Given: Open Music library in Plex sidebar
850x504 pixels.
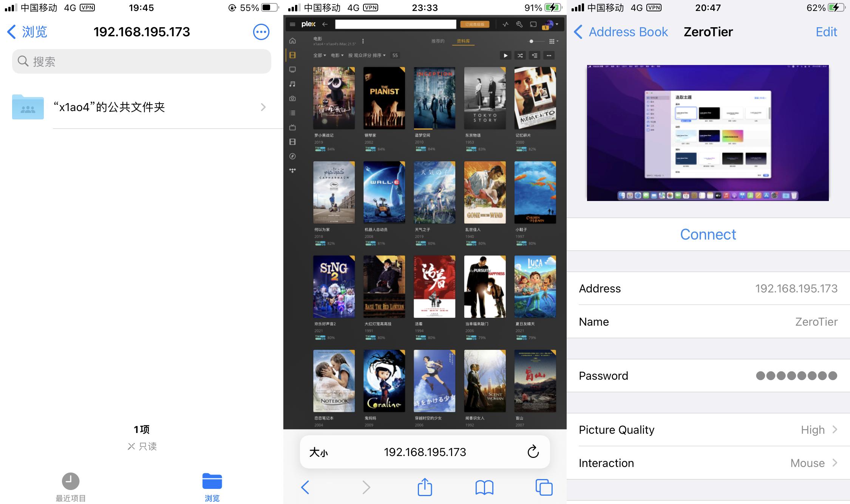Looking at the screenshot, I should pyautogui.click(x=292, y=84).
